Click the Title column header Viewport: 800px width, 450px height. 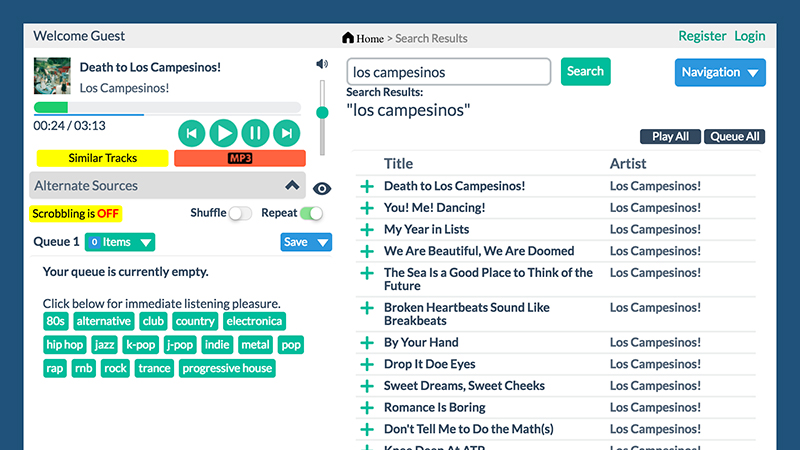tap(398, 164)
